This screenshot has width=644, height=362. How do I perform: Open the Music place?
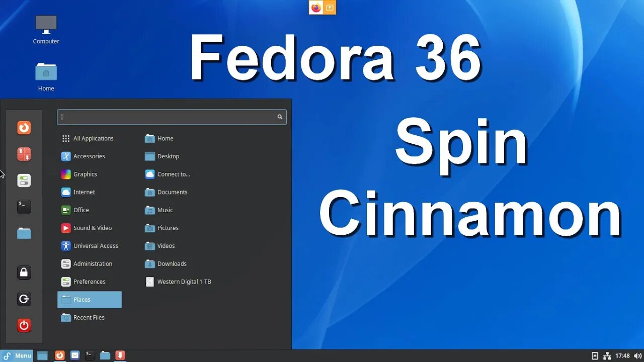pos(159,210)
